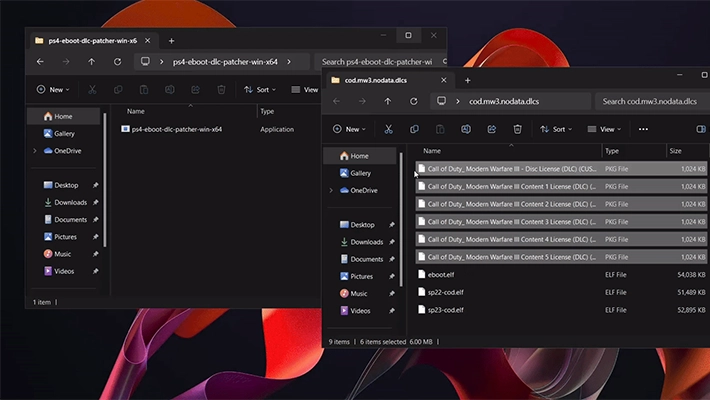Image resolution: width=710 pixels, height=400 pixels.
Task: Click Rename icon in cod.mw3.nodata.dlcs toolbar
Action: tap(465, 129)
